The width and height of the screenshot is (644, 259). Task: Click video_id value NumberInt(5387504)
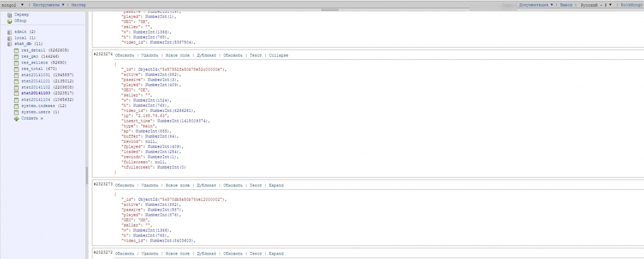point(172,42)
